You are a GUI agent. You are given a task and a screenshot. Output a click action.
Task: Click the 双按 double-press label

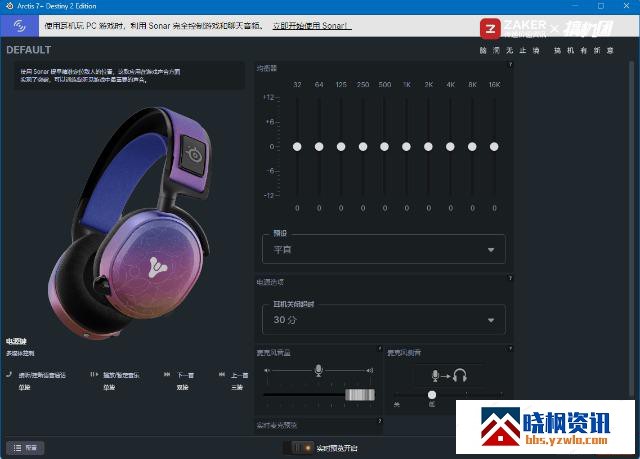182,387
